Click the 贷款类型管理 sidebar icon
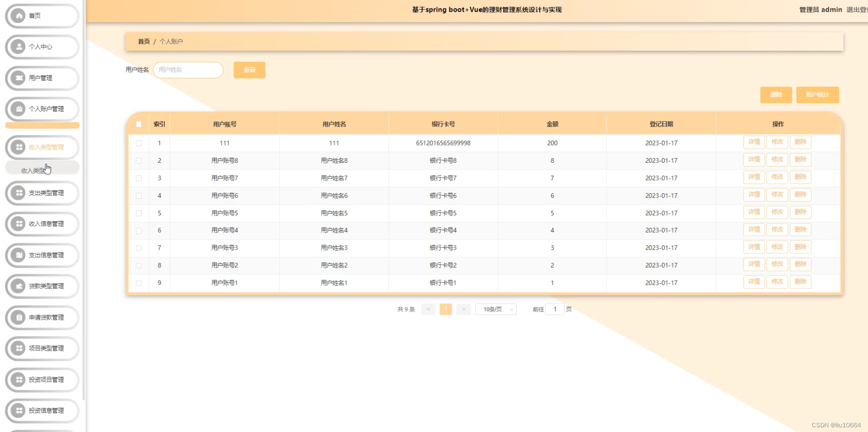The image size is (868, 432). 18,286
